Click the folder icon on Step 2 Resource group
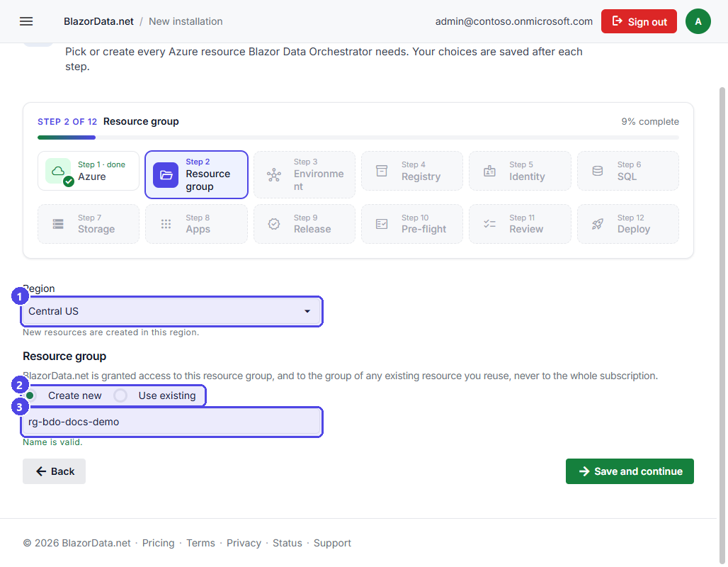This screenshot has height=567, width=728. click(166, 175)
